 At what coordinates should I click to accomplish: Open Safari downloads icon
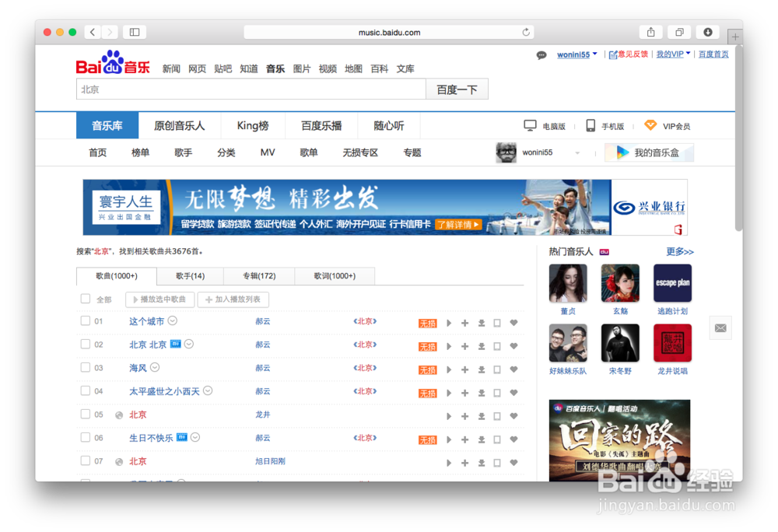(x=708, y=32)
